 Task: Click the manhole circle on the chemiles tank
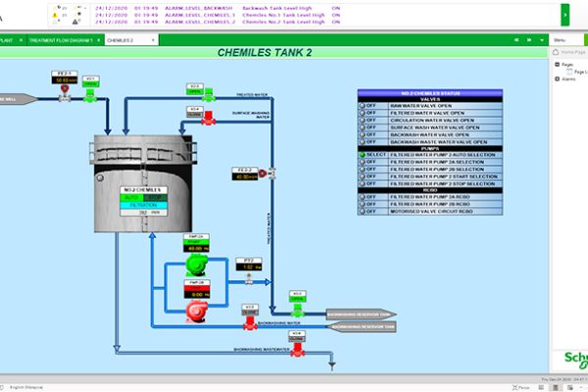(x=100, y=177)
